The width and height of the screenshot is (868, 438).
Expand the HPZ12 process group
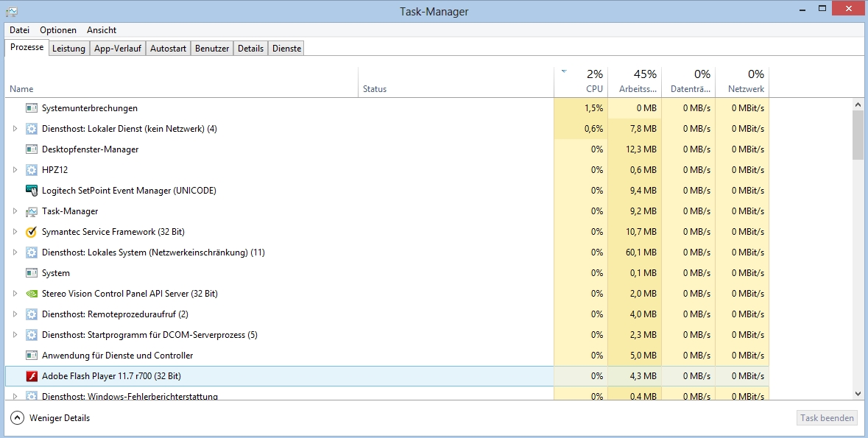[15, 169]
